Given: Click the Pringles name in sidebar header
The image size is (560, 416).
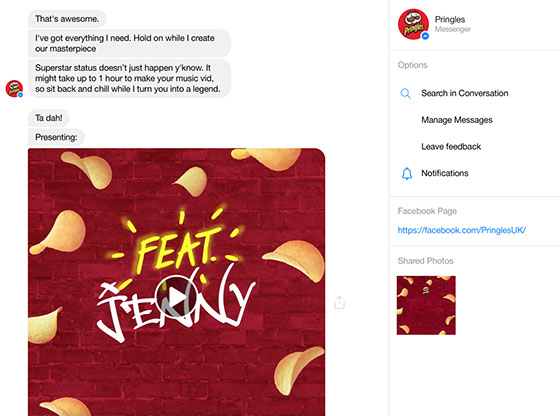Looking at the screenshot, I should [x=450, y=19].
